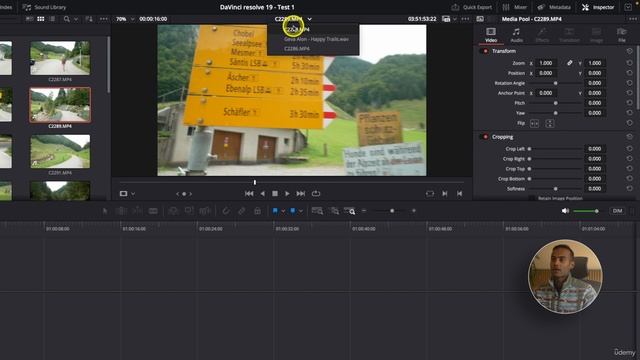The width and height of the screenshot is (640, 360).
Task: Open the clip name dropdown arrow above viewer
Action: (310, 19)
